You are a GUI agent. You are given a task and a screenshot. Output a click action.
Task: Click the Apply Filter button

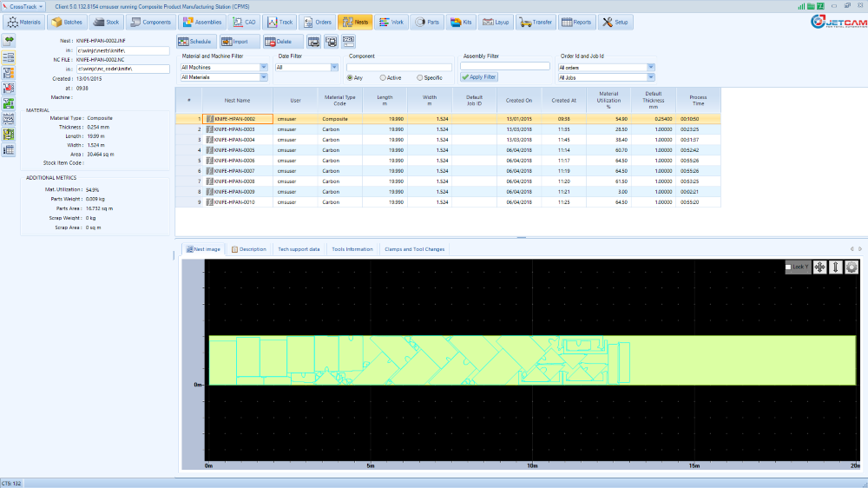coord(479,77)
